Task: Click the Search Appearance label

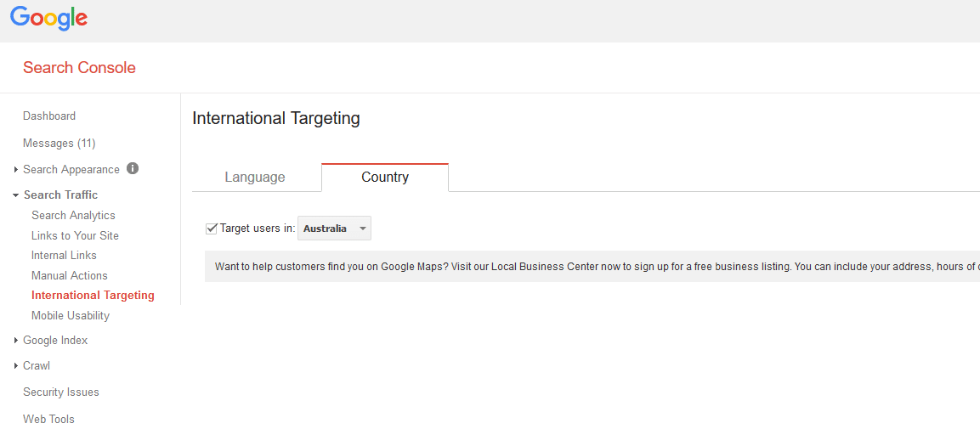Action: click(x=71, y=169)
